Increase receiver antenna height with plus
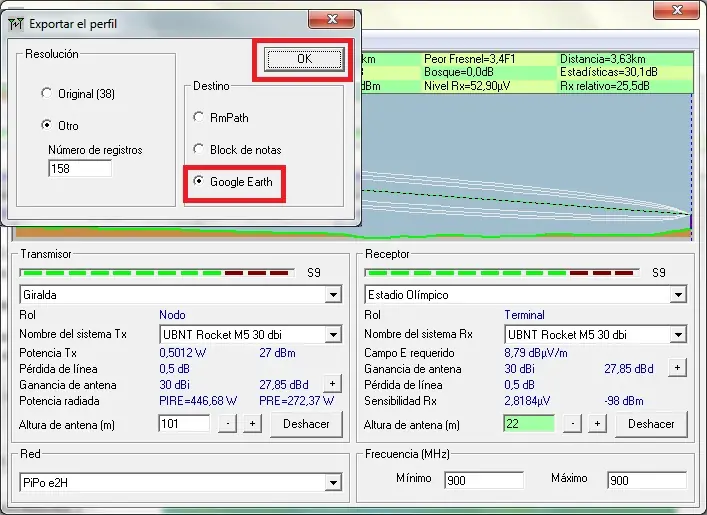Viewport: 707px width, 515px height. pos(597,424)
